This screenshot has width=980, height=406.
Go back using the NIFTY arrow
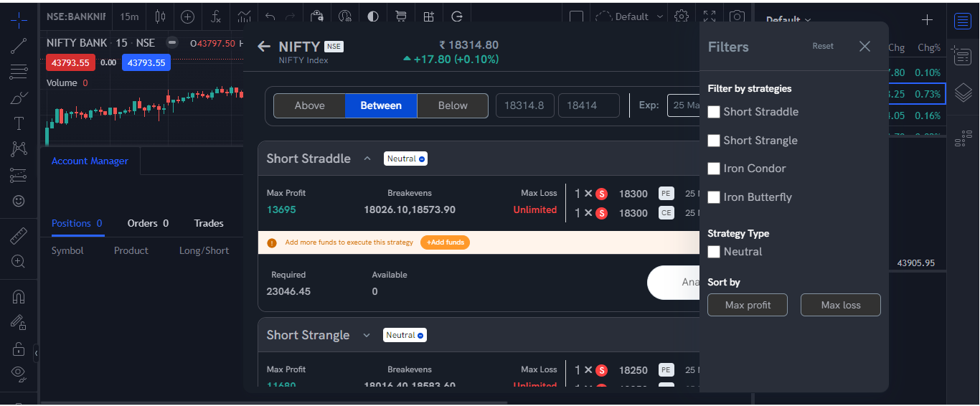click(264, 47)
